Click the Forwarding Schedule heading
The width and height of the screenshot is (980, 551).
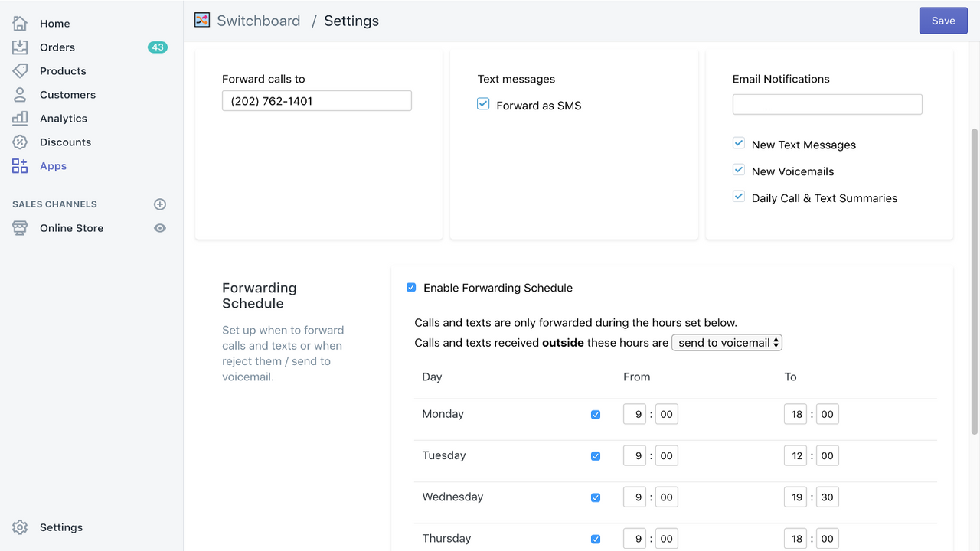pos(260,295)
